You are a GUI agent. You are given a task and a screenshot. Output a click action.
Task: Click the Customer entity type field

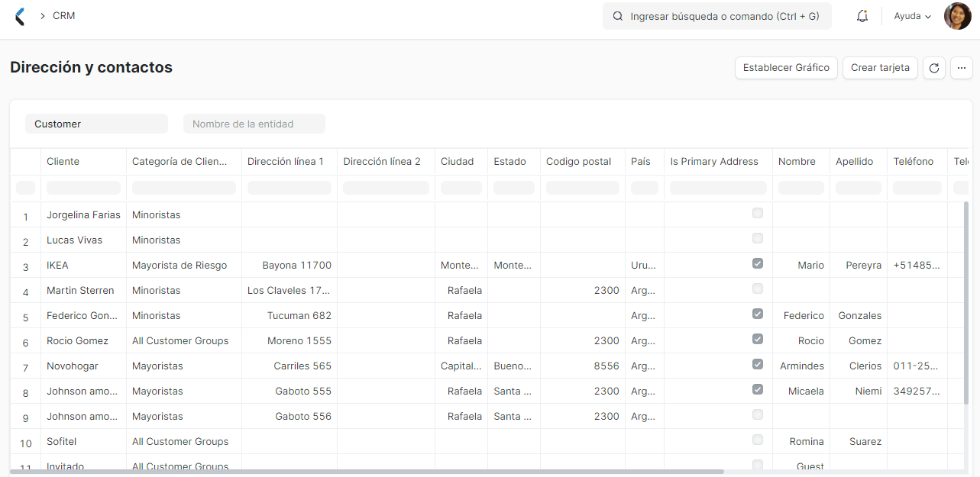tap(96, 124)
